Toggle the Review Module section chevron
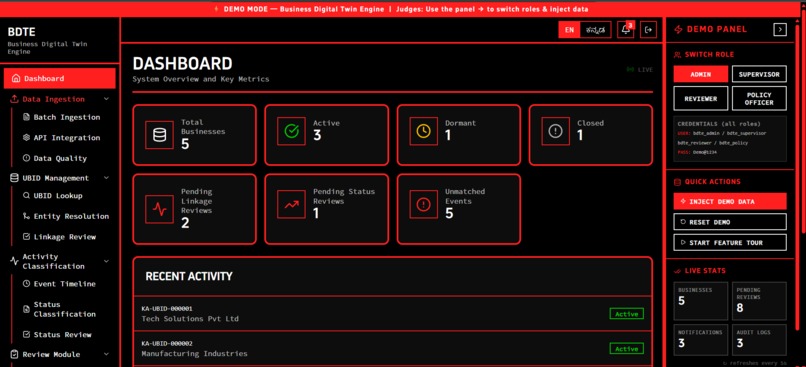 click(x=106, y=354)
